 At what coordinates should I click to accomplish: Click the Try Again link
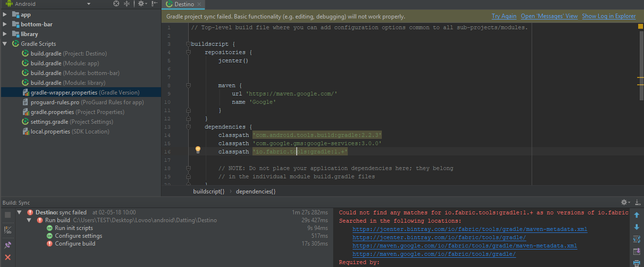[x=504, y=16]
